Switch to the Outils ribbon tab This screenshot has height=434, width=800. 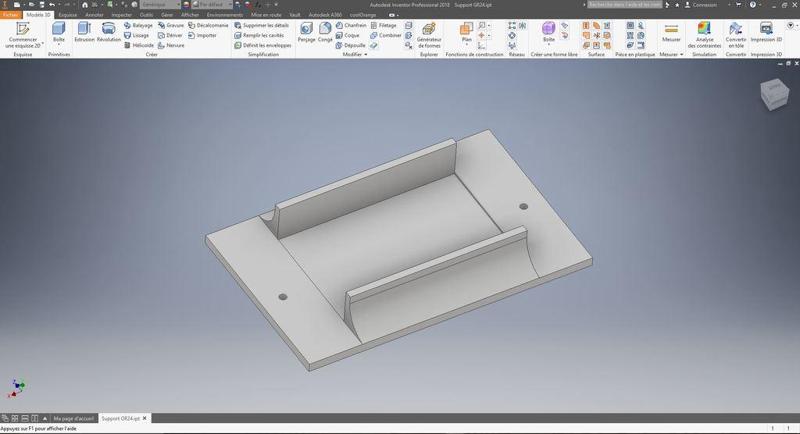pos(146,15)
